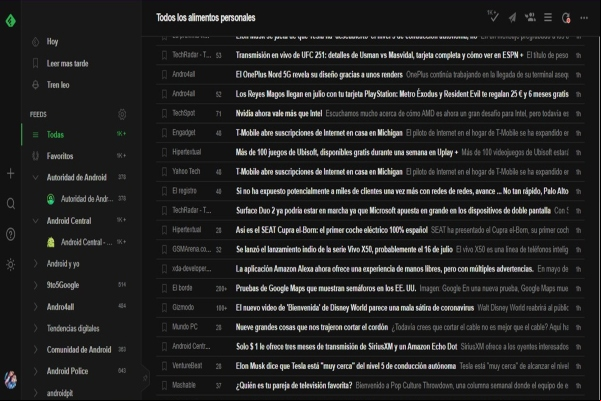Open help with the question mark icon
601x401 pixels.
point(11,234)
